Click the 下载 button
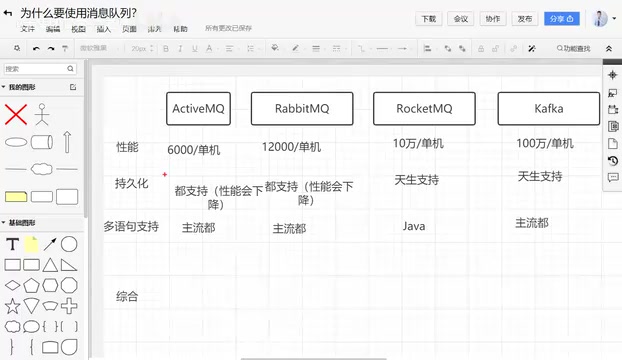This screenshot has height=360, width=622. tap(428, 19)
